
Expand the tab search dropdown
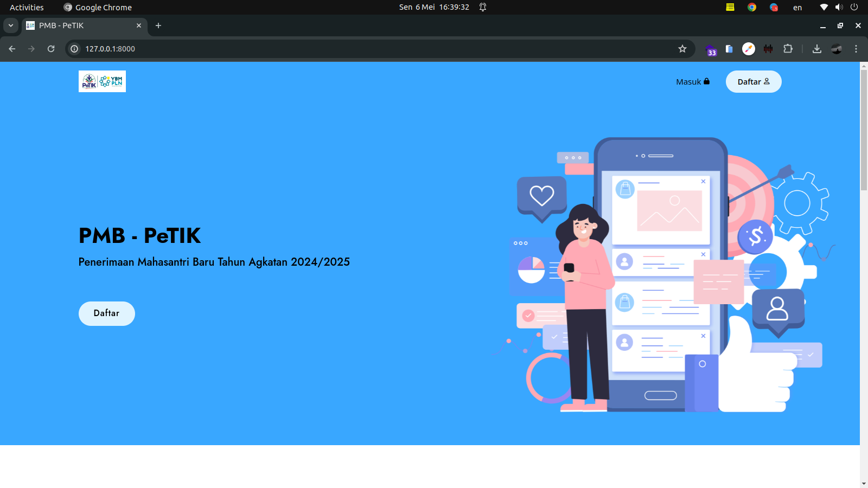point(10,25)
